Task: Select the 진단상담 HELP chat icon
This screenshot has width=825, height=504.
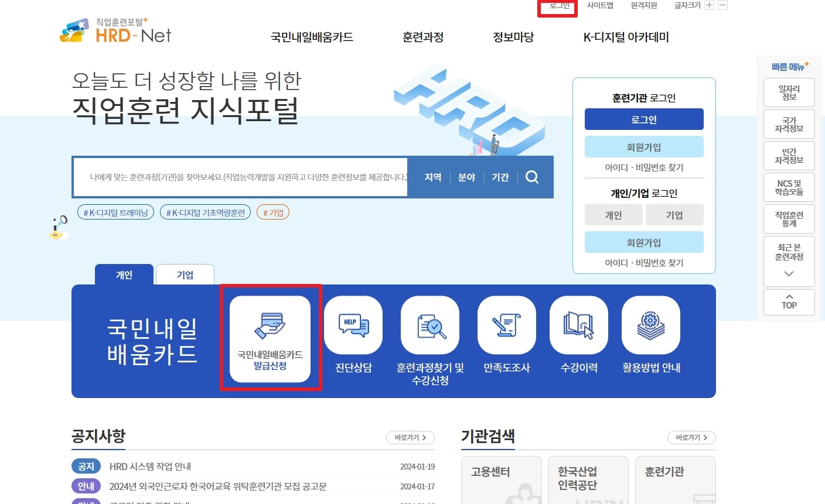Action: 353,325
